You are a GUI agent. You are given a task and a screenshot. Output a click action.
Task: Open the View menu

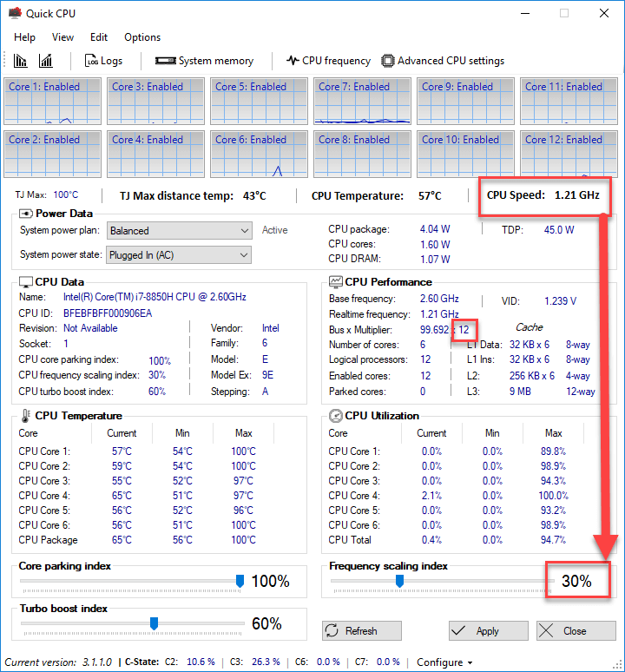[x=62, y=37]
